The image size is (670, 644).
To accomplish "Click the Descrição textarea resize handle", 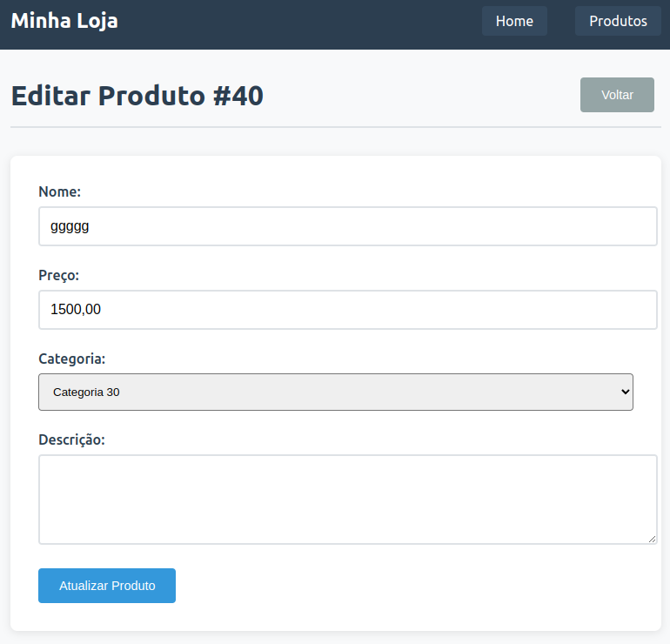I will coord(652,539).
